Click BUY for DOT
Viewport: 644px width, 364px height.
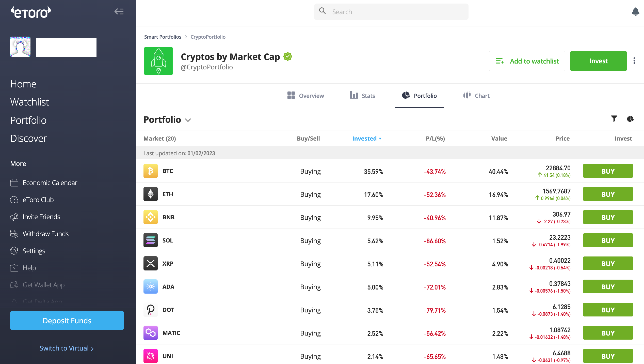tap(608, 310)
